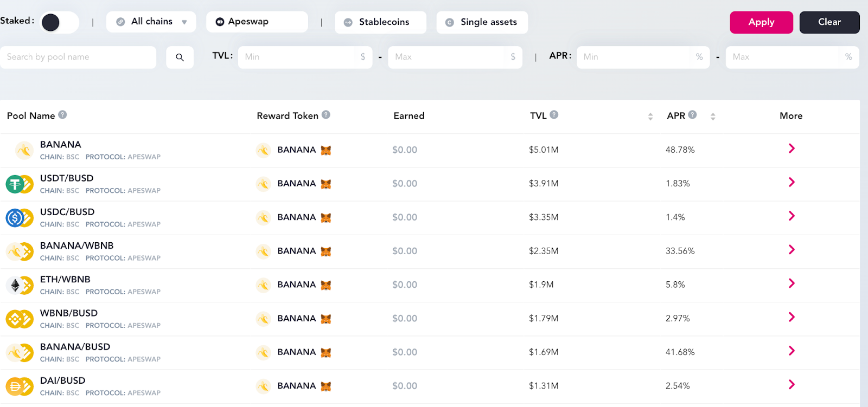Screen dimensions: 868x407
Task: Sort the table by APR arrows
Action: pos(713,116)
